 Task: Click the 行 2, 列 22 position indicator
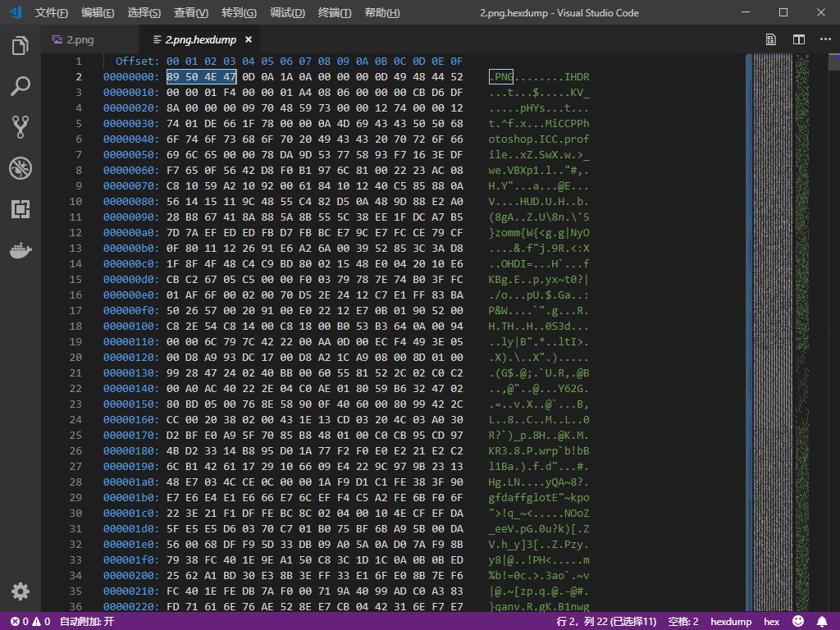[606, 622]
